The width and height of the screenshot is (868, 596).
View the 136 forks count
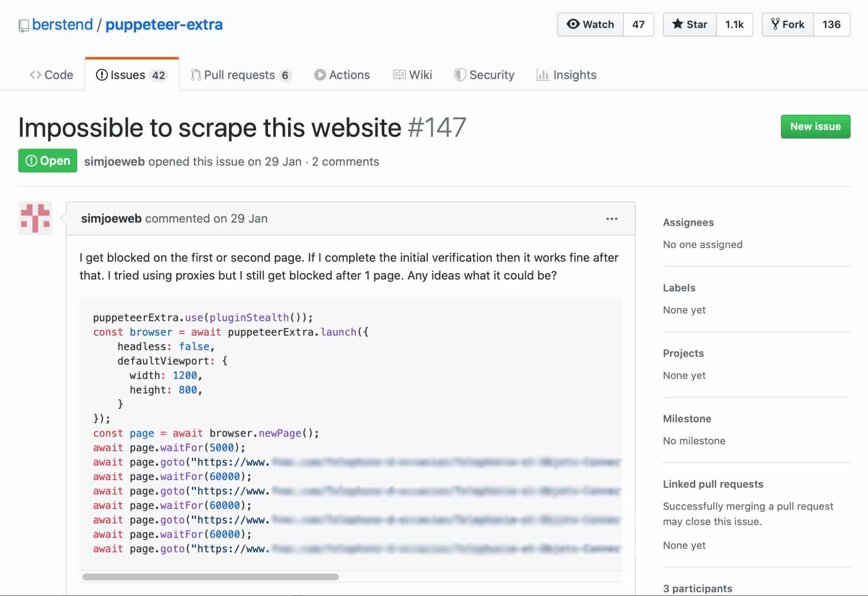(832, 24)
